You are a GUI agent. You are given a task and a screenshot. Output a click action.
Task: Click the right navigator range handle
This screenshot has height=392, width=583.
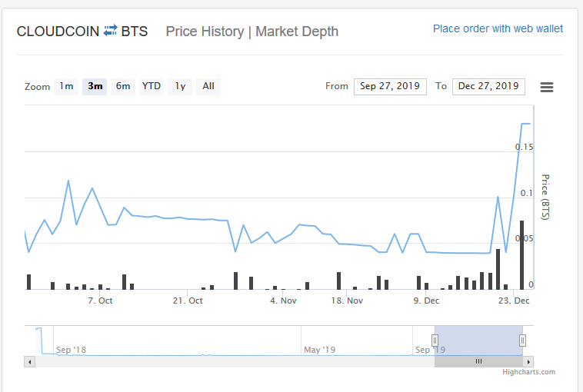[x=522, y=340]
